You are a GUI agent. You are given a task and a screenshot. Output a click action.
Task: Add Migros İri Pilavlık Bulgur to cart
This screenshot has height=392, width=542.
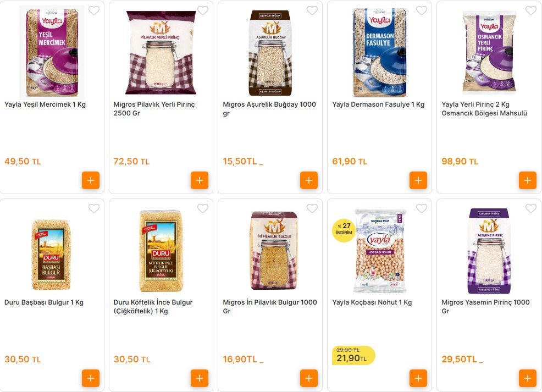tap(309, 378)
